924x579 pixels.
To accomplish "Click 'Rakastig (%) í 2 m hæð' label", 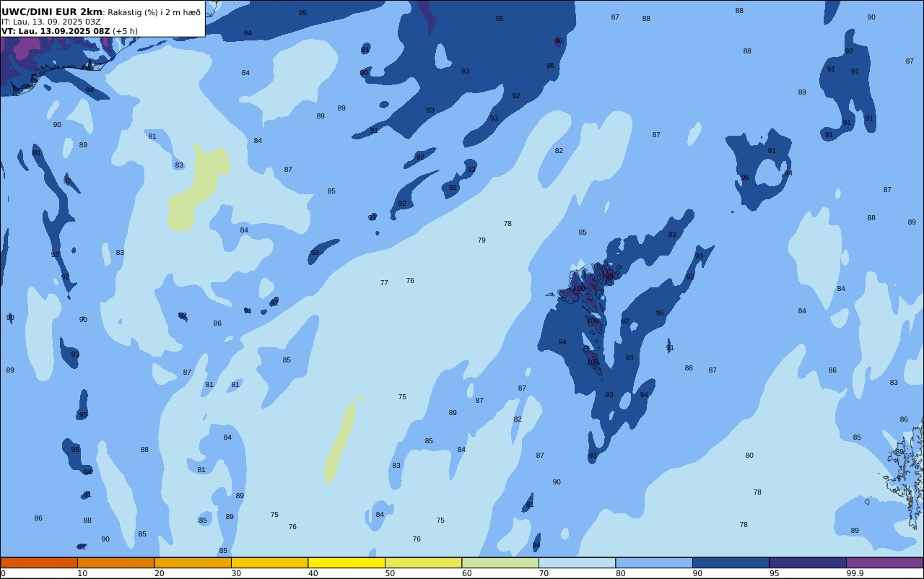I will coord(154,12).
